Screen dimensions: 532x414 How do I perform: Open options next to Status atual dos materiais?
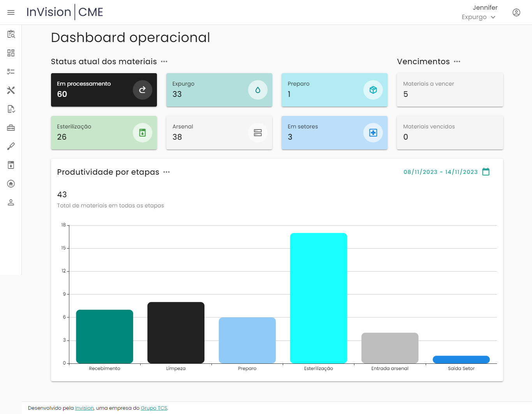click(164, 61)
